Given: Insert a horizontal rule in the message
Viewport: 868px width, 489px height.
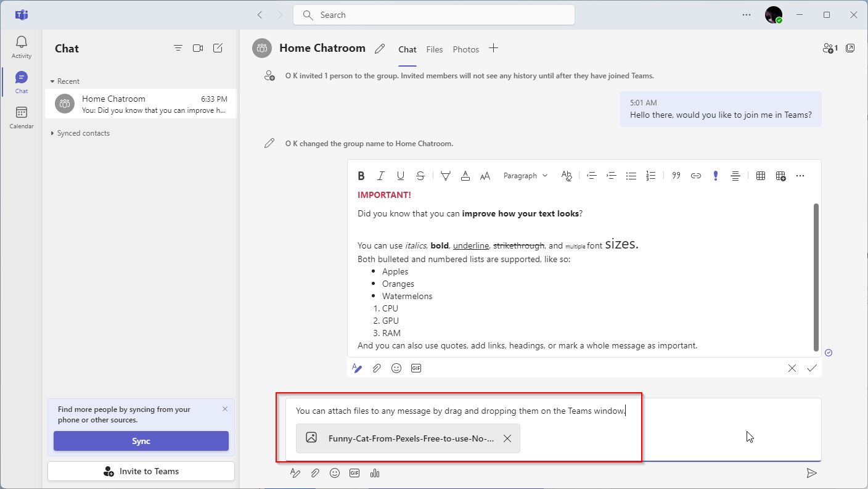Looking at the screenshot, I should pyautogui.click(x=735, y=176).
